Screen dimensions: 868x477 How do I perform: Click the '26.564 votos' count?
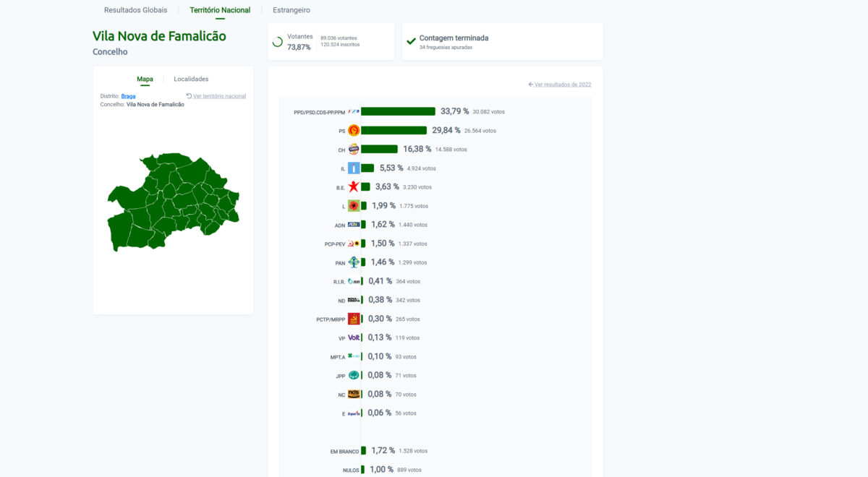(x=480, y=131)
